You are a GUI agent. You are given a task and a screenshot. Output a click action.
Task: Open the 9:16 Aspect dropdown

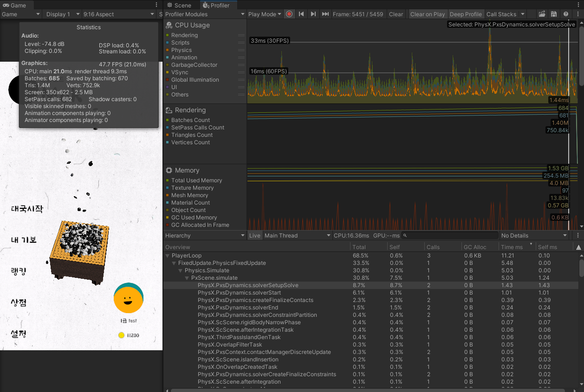click(x=119, y=14)
